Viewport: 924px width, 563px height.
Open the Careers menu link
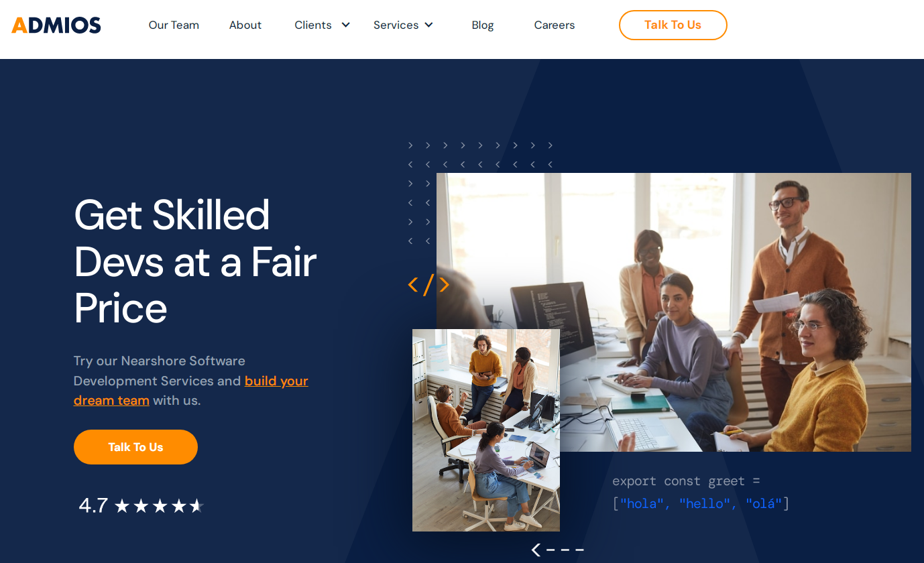(x=555, y=25)
